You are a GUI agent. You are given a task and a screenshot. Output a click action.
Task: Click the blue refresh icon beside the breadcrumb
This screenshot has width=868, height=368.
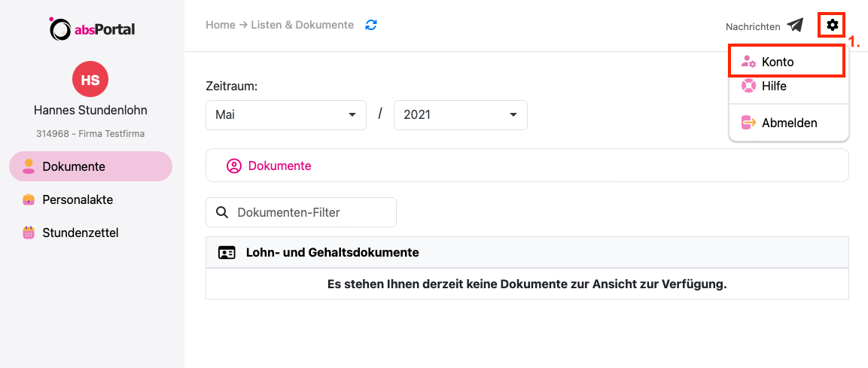point(371,25)
